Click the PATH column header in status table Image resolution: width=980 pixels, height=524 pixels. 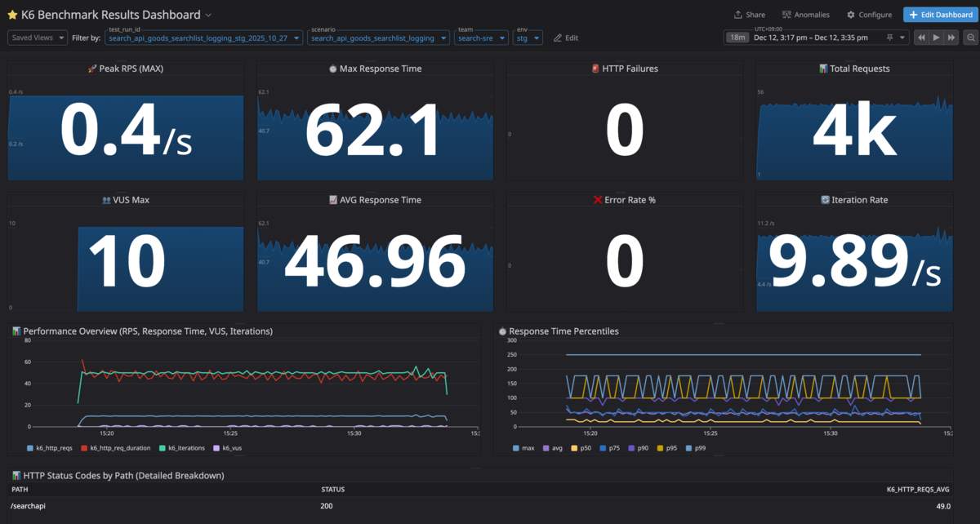point(20,489)
